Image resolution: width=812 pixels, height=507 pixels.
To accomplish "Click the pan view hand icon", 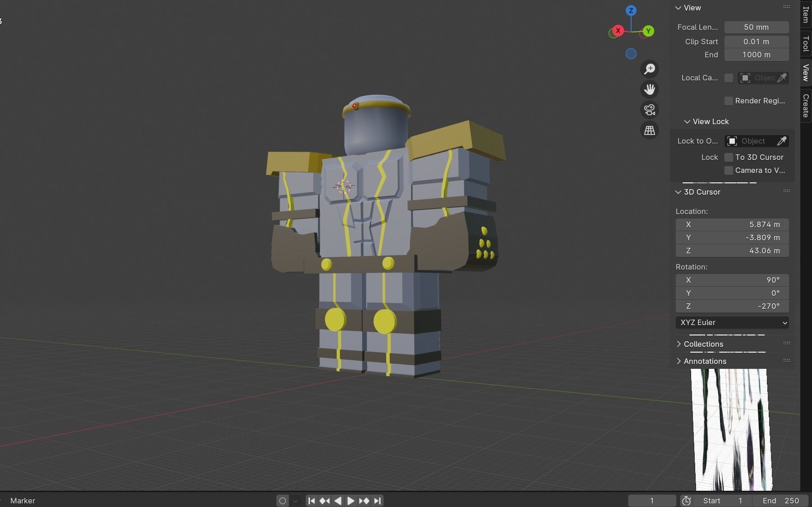I will [650, 89].
